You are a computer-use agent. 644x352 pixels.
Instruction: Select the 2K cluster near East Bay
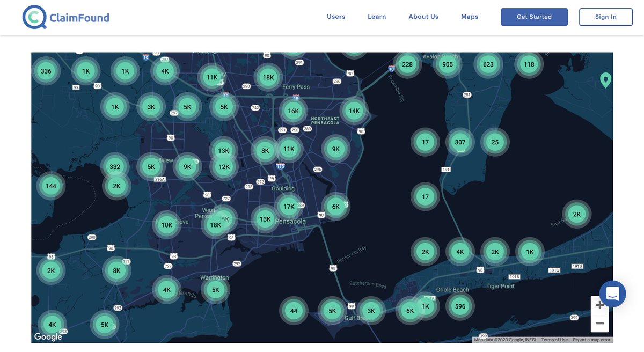pos(577,214)
